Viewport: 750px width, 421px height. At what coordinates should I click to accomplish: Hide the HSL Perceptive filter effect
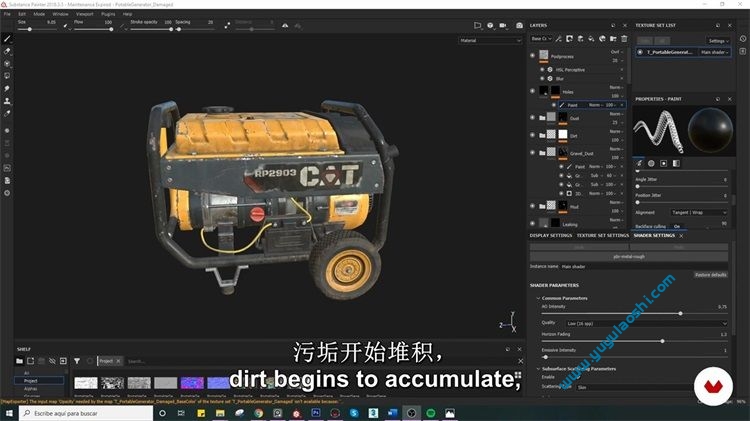click(x=542, y=69)
